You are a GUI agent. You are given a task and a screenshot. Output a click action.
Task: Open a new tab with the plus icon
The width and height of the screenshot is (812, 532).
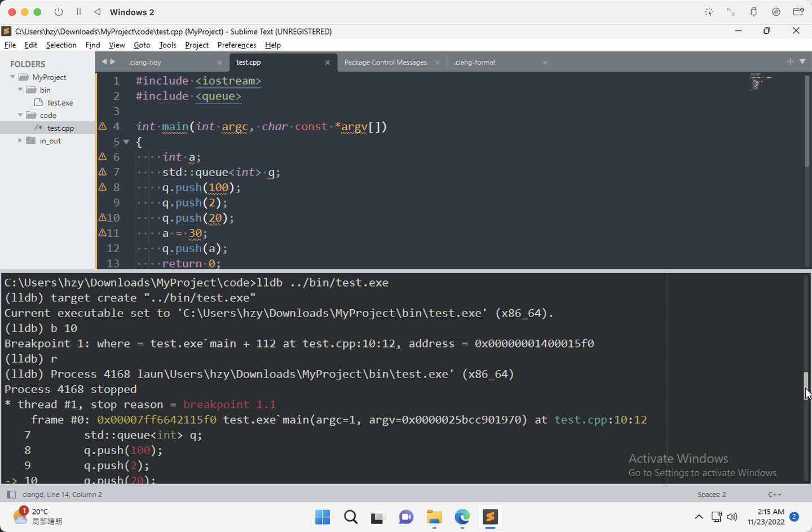coord(791,62)
